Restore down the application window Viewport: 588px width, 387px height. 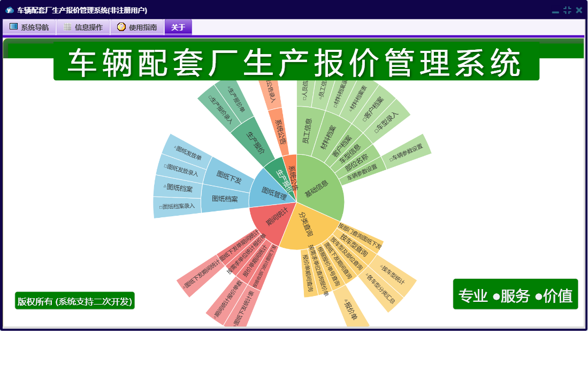567,11
